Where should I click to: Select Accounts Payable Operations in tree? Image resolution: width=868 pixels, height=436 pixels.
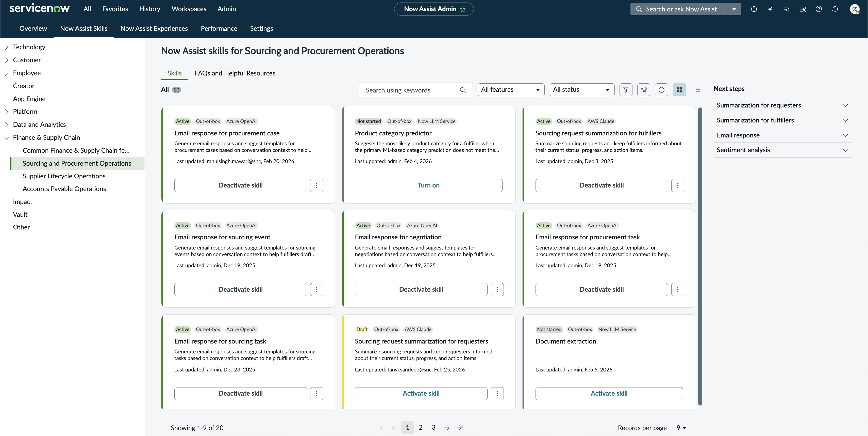click(x=64, y=189)
